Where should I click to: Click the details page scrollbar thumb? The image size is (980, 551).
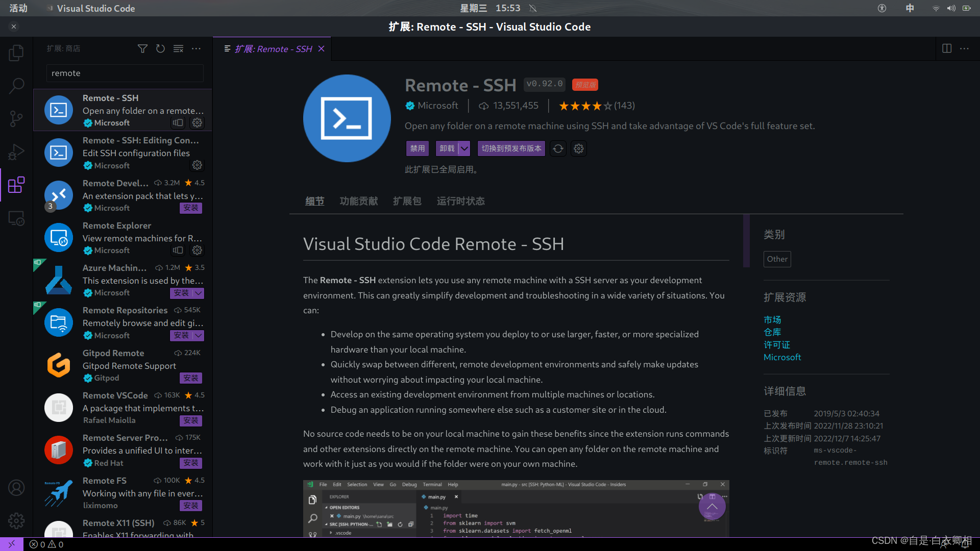(746, 240)
